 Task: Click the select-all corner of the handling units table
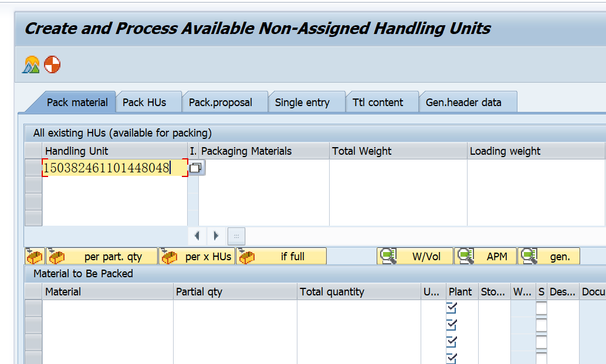point(33,151)
